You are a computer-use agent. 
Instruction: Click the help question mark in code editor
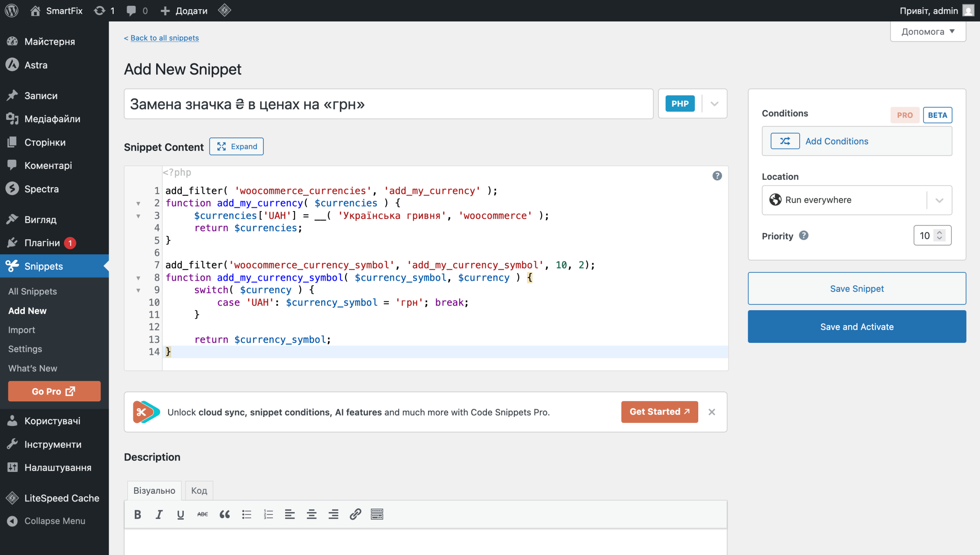point(717,175)
